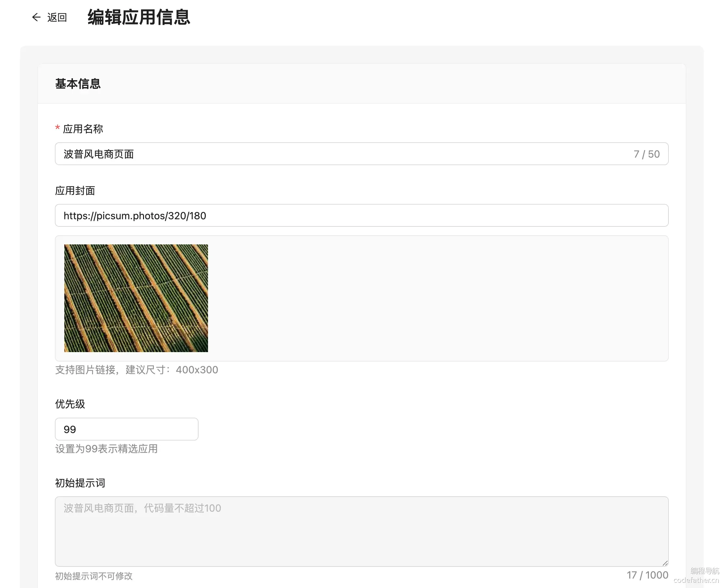Screen dimensions: 723x588
Task: Click the disabled 初始提示词 textarea
Action: point(361,532)
